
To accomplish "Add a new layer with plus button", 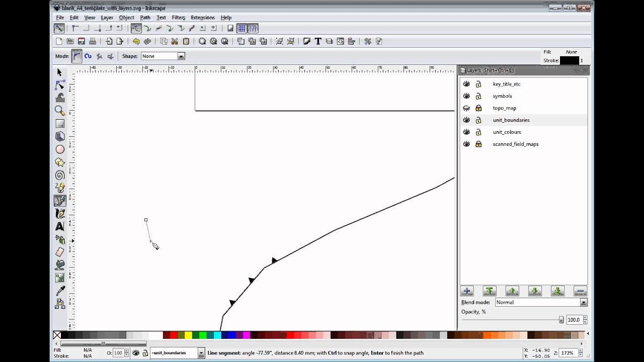I will [467, 291].
